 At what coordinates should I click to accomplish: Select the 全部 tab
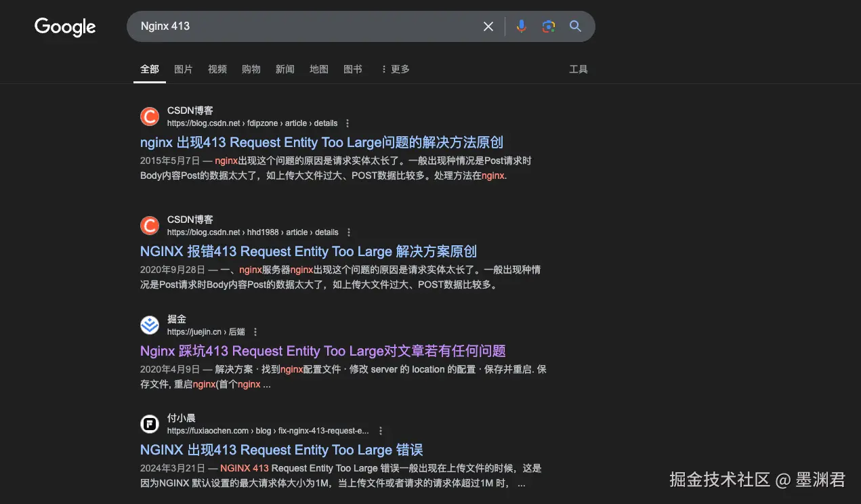click(150, 69)
